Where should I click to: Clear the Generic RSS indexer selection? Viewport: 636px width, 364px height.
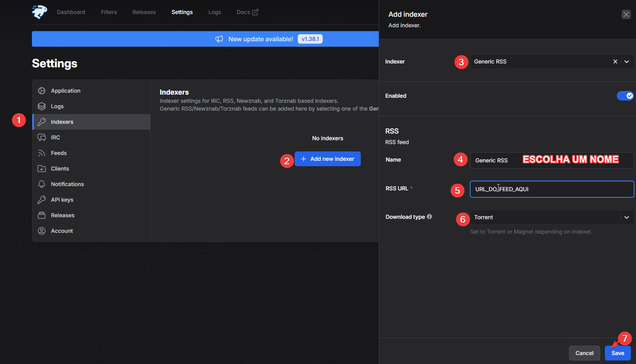(x=615, y=62)
